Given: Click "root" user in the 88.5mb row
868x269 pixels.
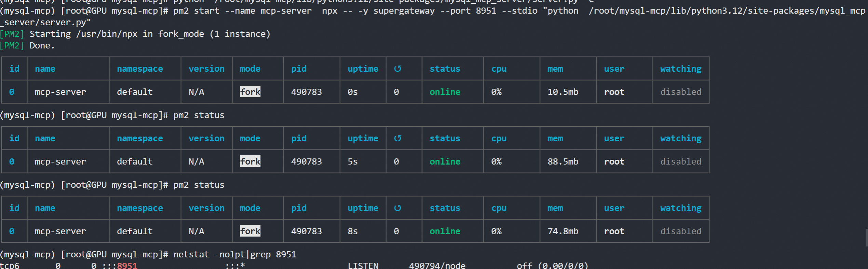Looking at the screenshot, I should coord(614,161).
